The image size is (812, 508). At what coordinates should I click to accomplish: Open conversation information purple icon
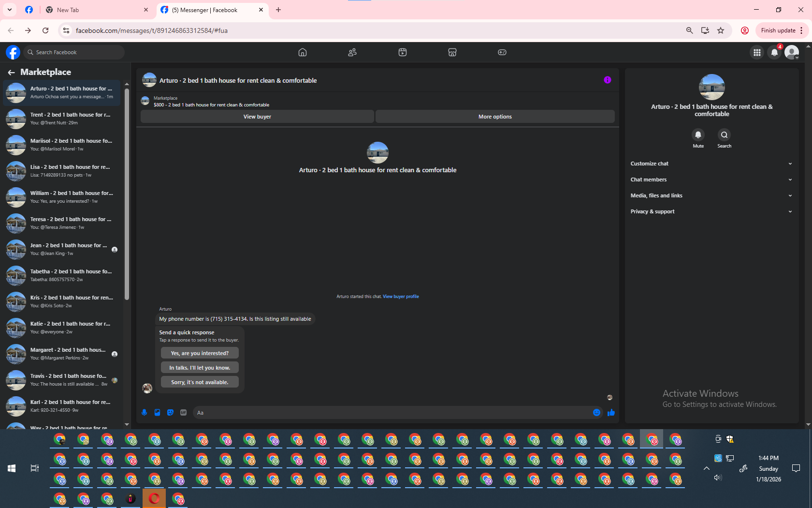pos(608,80)
